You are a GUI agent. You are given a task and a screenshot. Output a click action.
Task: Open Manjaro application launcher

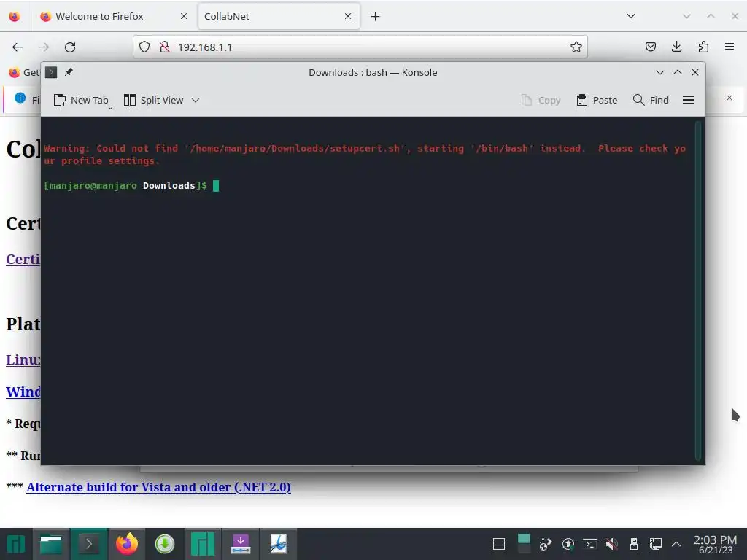pyautogui.click(x=16, y=544)
